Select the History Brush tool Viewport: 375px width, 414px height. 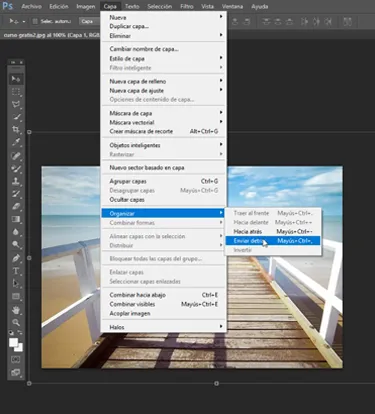pyautogui.click(x=16, y=194)
